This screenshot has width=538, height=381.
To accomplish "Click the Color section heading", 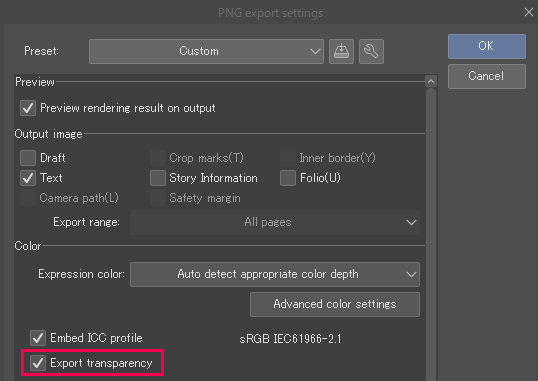I will point(28,246).
